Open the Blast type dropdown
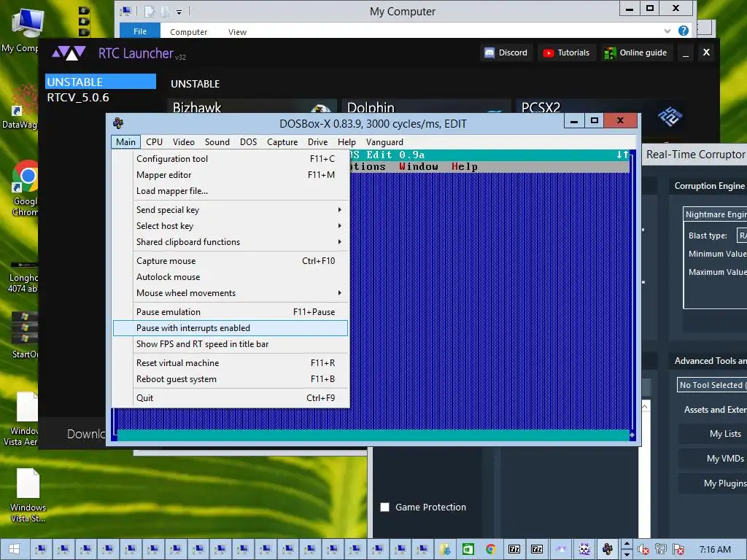 coord(741,236)
